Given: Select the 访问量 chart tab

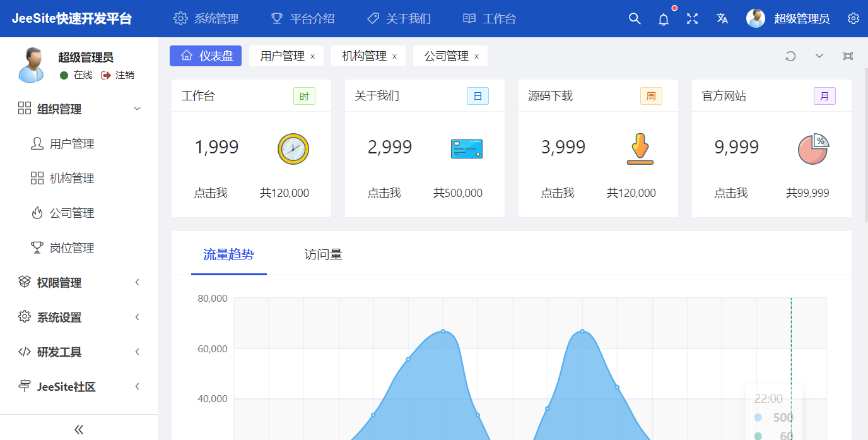Looking at the screenshot, I should (x=324, y=254).
